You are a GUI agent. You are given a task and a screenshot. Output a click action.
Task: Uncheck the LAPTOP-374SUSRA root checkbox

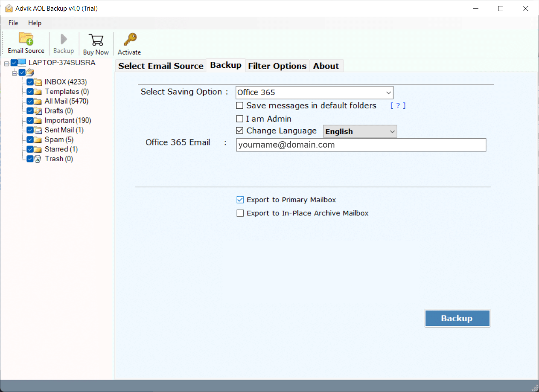click(x=14, y=63)
